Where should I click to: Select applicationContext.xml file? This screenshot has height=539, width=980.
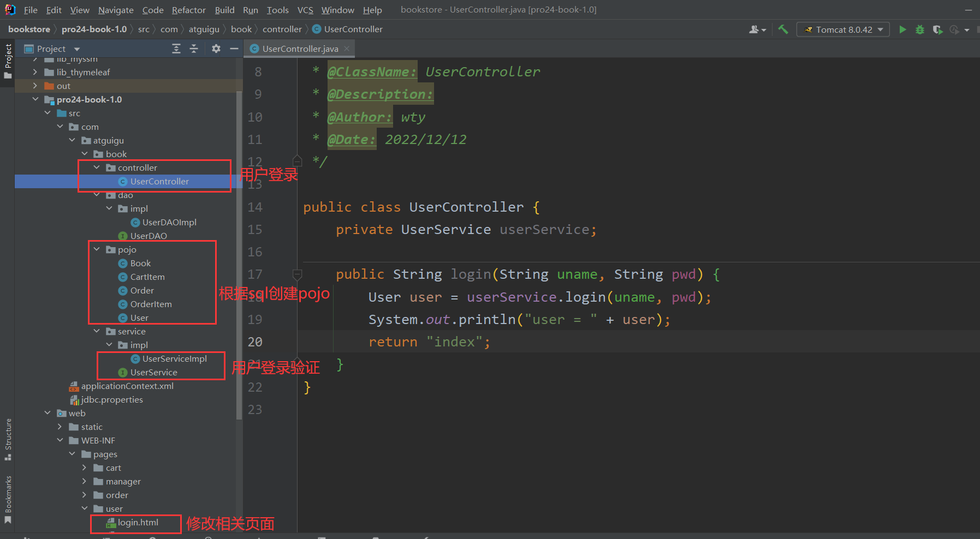(127, 386)
